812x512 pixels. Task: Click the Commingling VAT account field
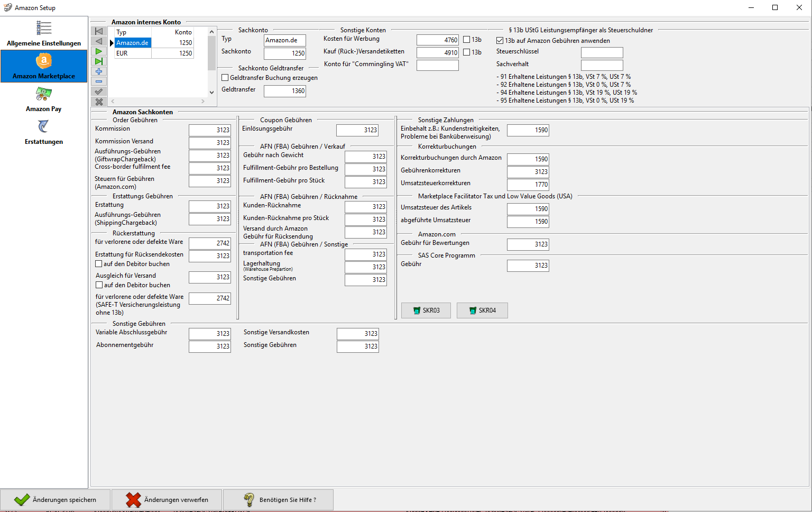click(438, 66)
